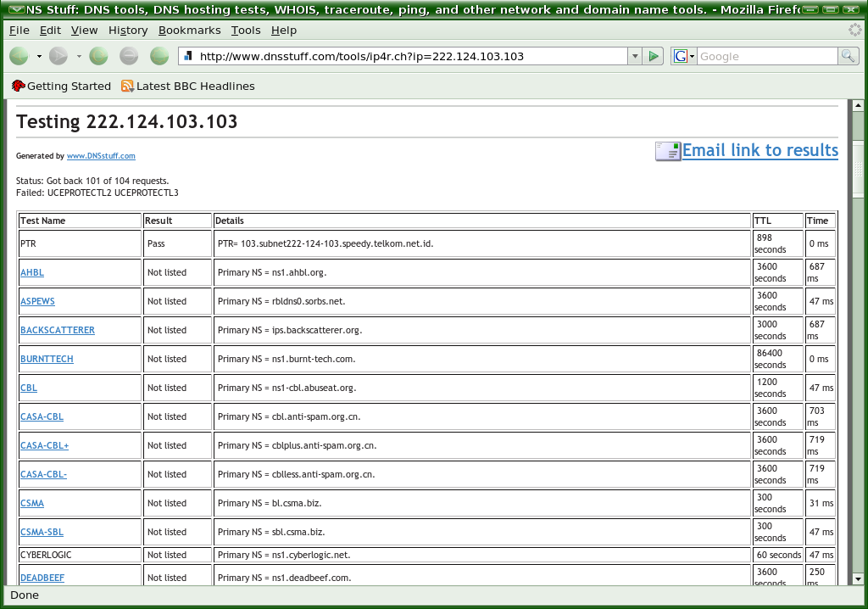Click the Time column header
The width and height of the screenshot is (868, 609).
820,221
